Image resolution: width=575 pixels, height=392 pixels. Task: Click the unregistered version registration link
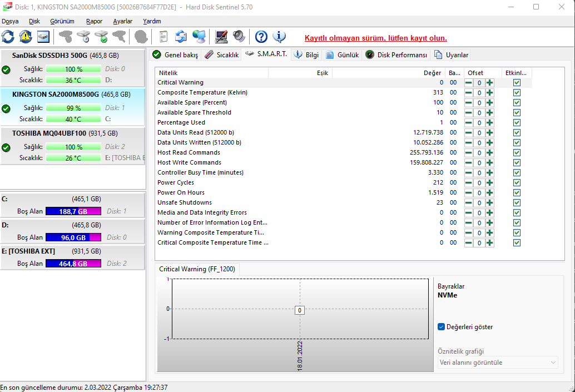pos(375,38)
